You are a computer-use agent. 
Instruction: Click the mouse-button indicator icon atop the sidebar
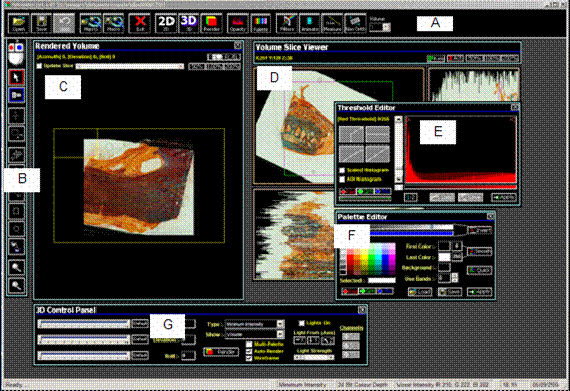(x=16, y=53)
